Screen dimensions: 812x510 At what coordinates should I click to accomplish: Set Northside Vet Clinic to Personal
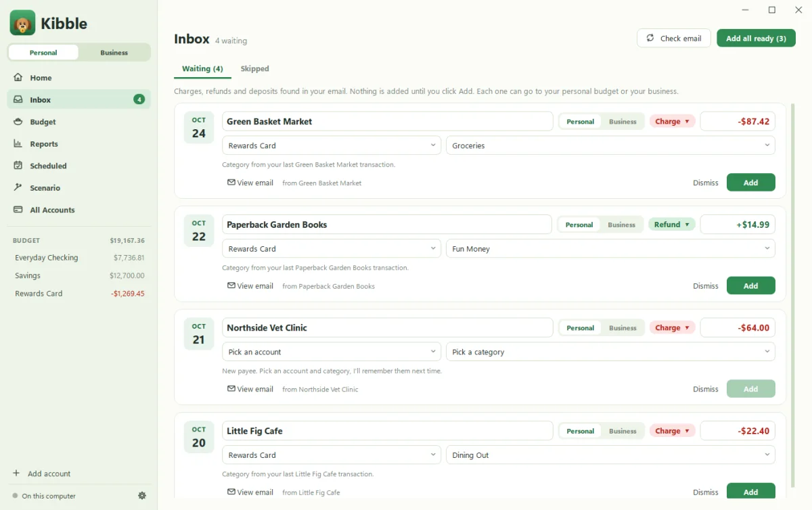[x=580, y=328]
